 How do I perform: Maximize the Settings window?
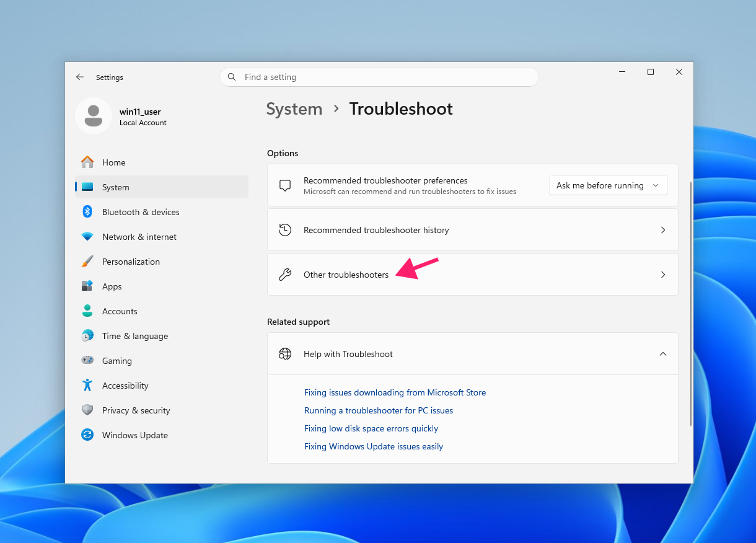click(651, 72)
